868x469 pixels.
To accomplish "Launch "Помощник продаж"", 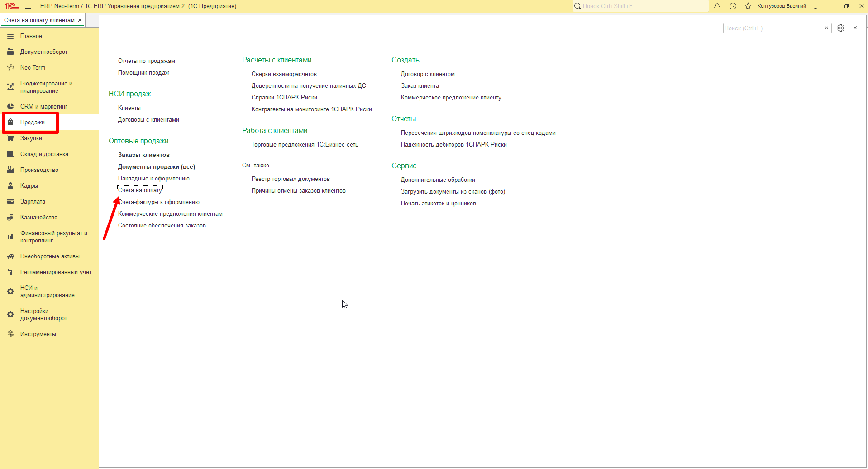I will click(143, 73).
